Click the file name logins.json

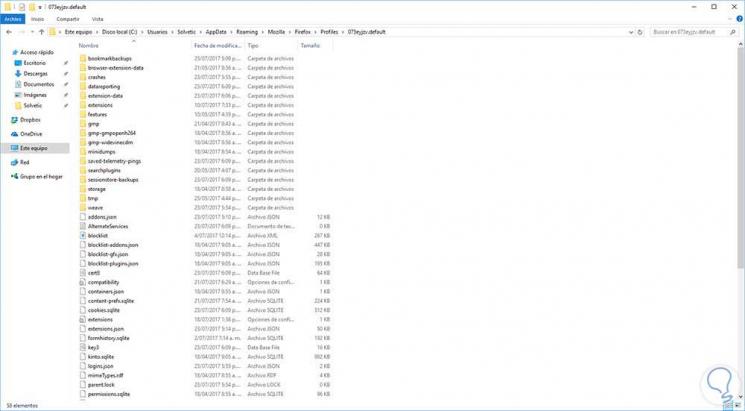[x=100, y=366]
